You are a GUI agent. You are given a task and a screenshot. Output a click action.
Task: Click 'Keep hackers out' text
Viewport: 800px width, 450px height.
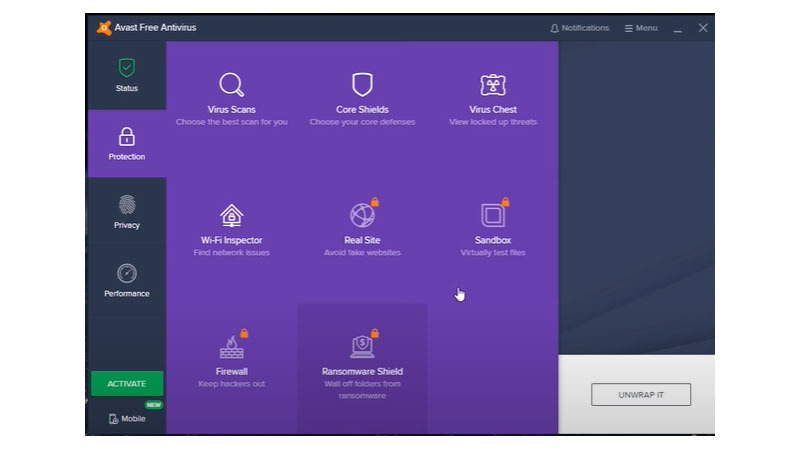click(232, 384)
